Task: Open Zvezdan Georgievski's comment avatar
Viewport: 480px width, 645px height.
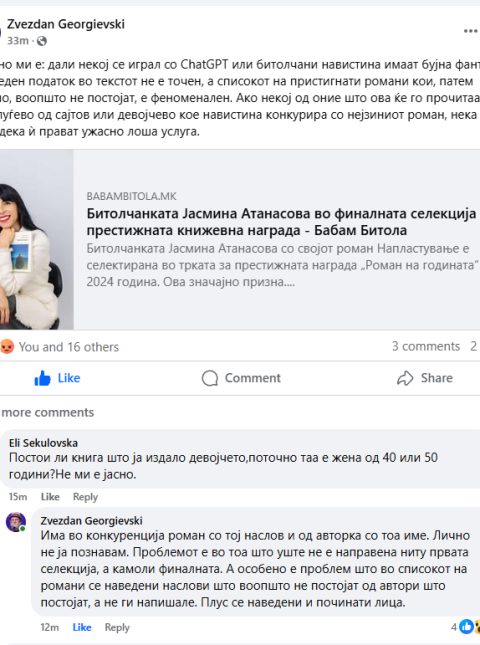Action: pyautogui.click(x=16, y=522)
